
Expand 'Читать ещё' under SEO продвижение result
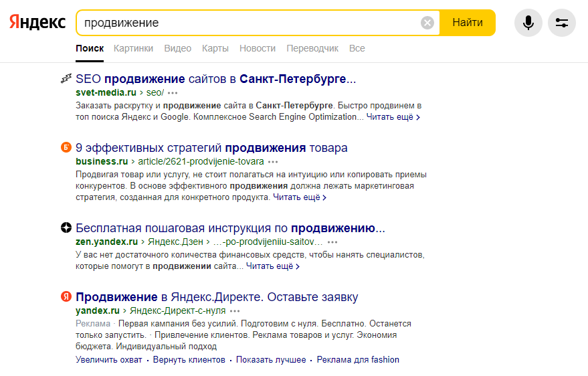coord(393,117)
